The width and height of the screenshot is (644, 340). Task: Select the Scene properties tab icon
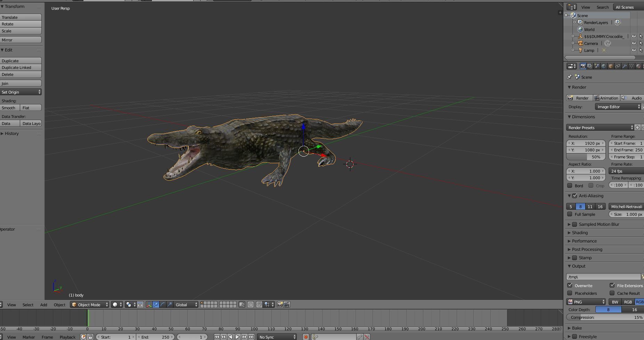pyautogui.click(x=597, y=66)
